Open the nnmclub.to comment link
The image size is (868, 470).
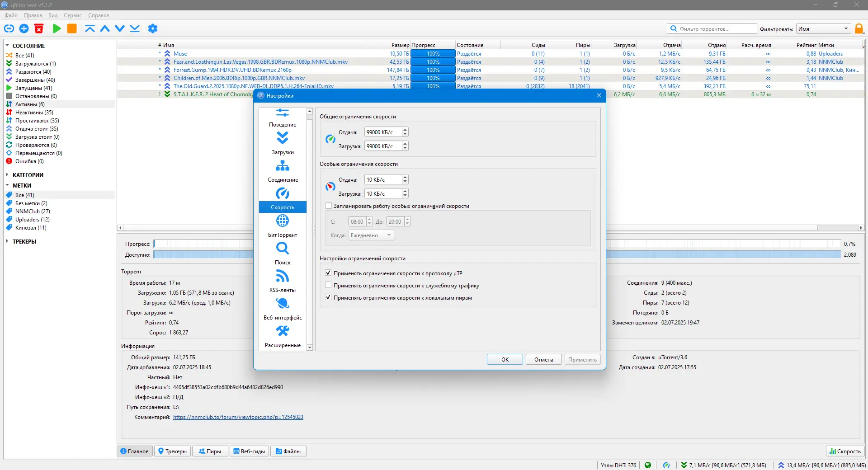(x=238, y=417)
